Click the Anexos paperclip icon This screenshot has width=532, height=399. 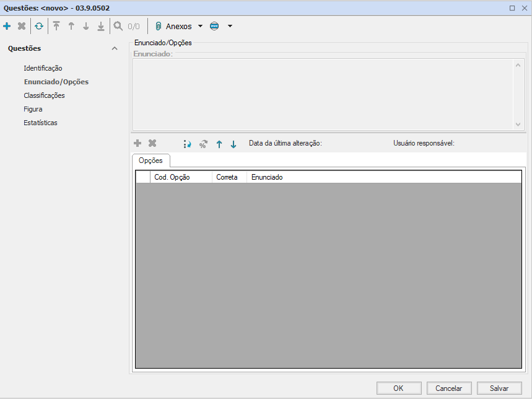pyautogui.click(x=158, y=26)
